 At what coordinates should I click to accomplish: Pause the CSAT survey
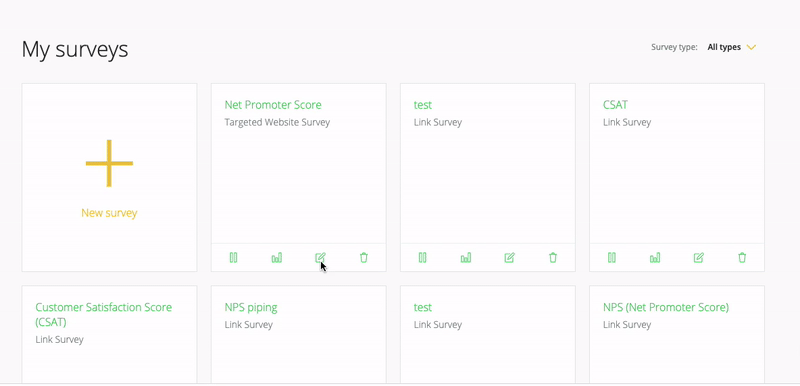pyautogui.click(x=612, y=258)
